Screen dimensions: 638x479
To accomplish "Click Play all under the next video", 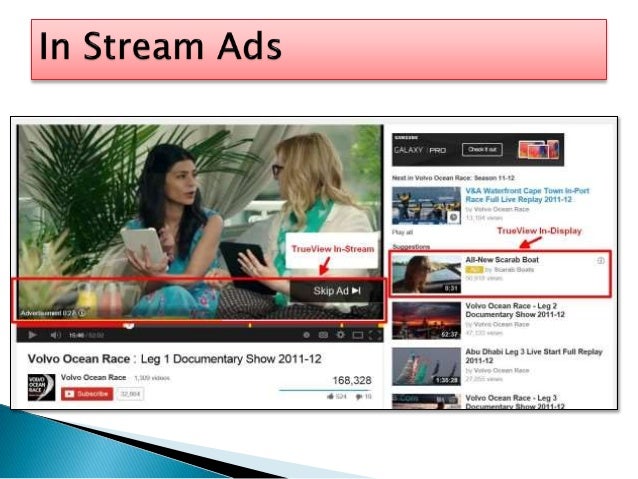I will (x=402, y=232).
